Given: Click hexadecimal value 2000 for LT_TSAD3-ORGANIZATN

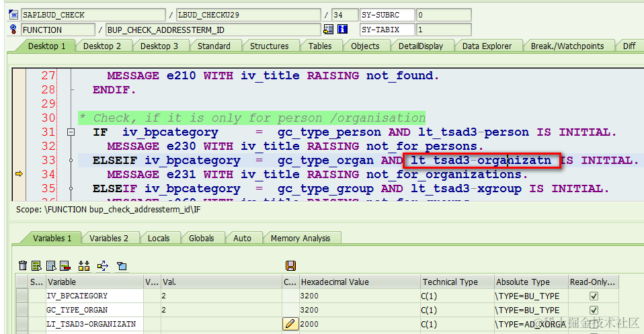Looking at the screenshot, I should (309, 324).
